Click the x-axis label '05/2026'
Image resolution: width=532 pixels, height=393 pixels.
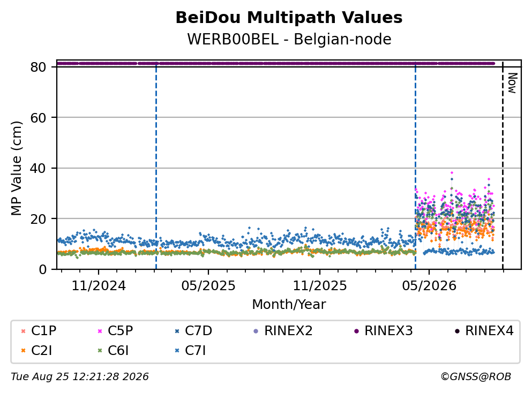tap(429, 286)
